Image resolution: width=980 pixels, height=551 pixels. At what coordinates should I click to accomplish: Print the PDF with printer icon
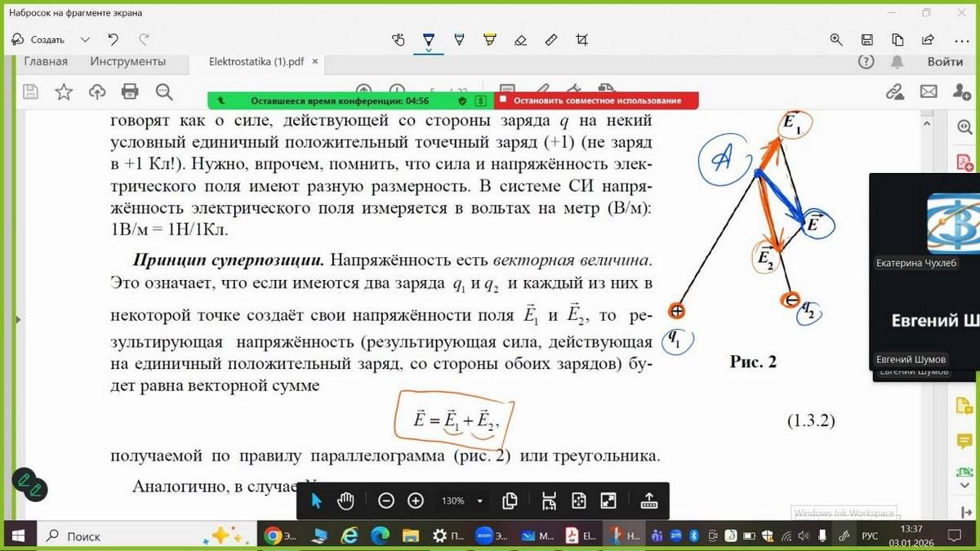tap(130, 91)
